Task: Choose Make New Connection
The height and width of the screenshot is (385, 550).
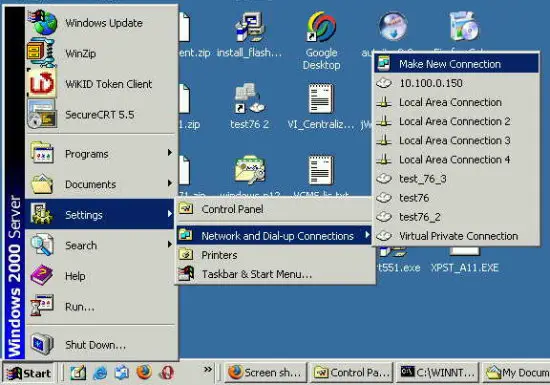Action: pos(456,63)
